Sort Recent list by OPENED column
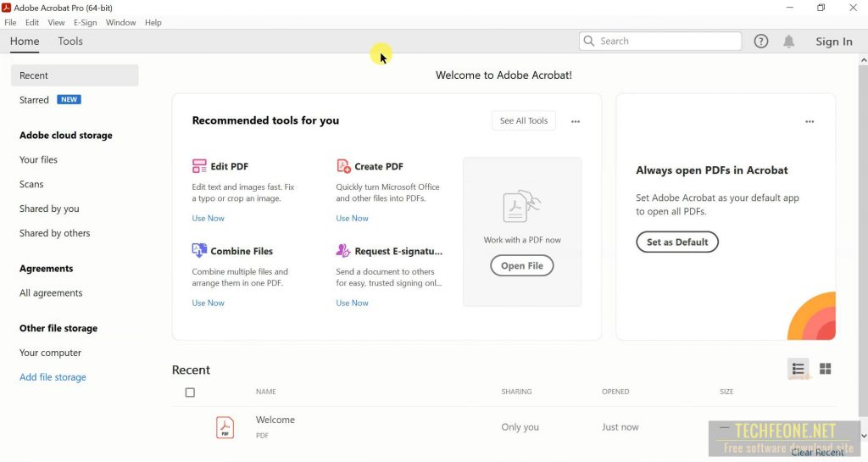Image resolution: width=868 pixels, height=462 pixels. [615, 391]
